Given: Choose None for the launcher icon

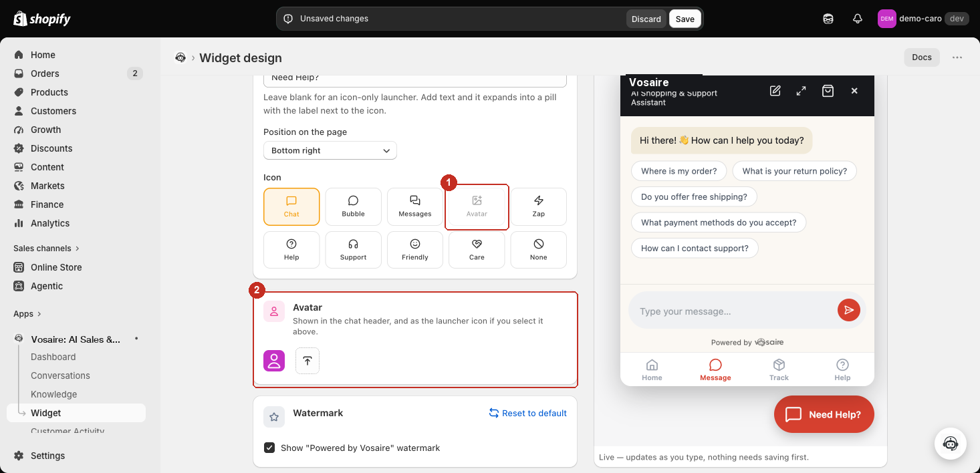Looking at the screenshot, I should (539, 250).
